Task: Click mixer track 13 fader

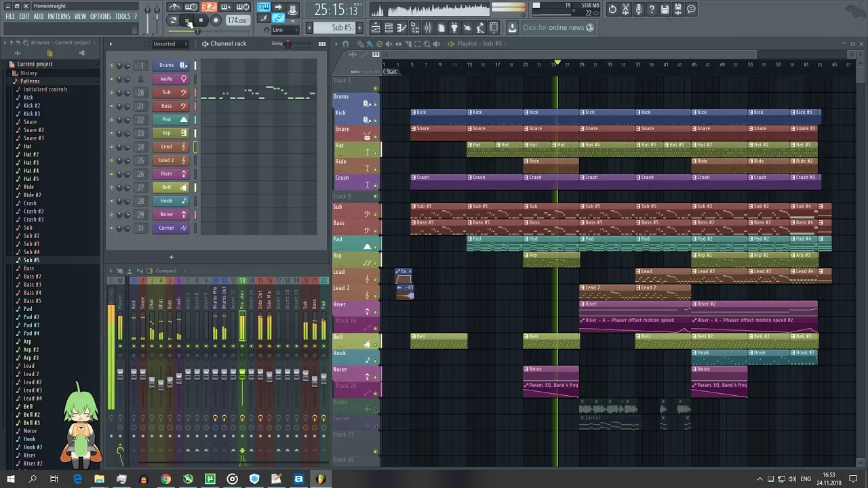Action: pos(242,373)
